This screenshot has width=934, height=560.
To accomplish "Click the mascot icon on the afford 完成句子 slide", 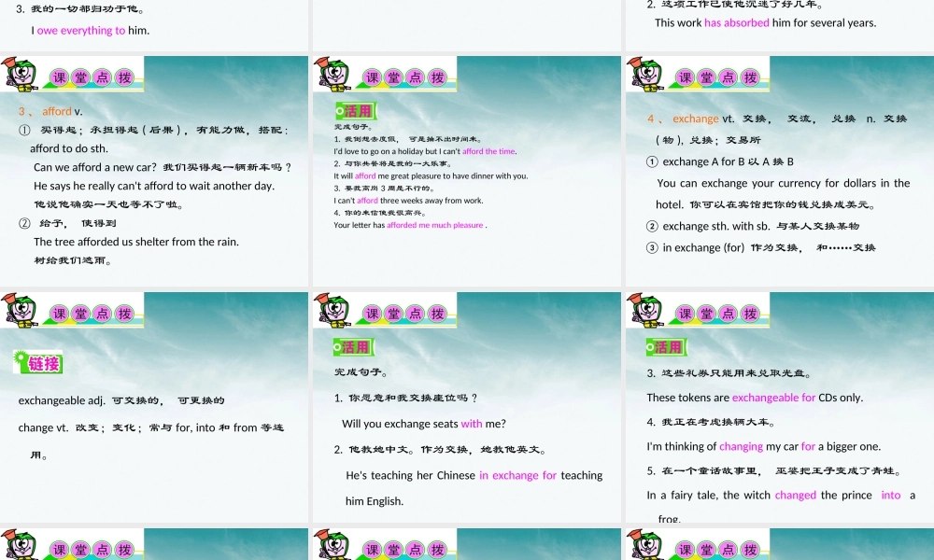I will click(x=333, y=75).
